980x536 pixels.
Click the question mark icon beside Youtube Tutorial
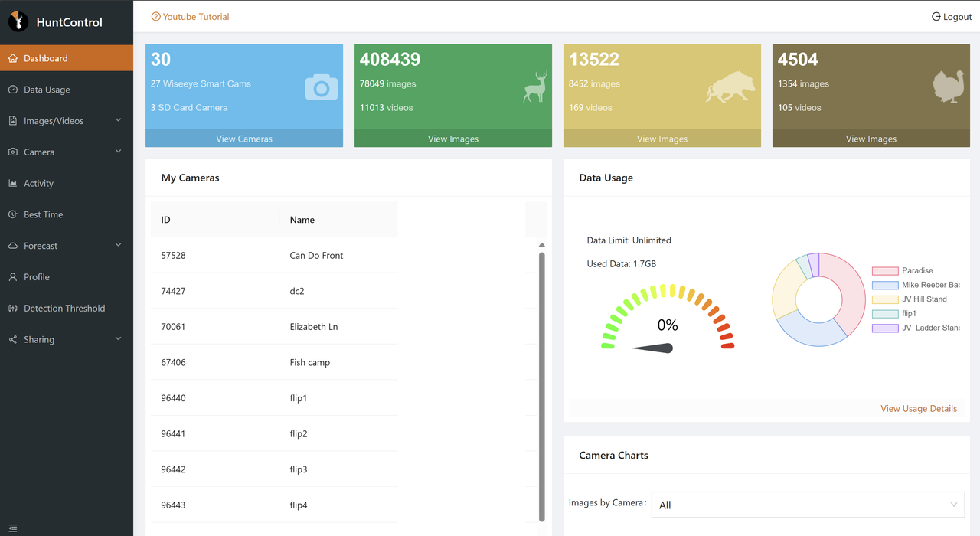click(156, 16)
